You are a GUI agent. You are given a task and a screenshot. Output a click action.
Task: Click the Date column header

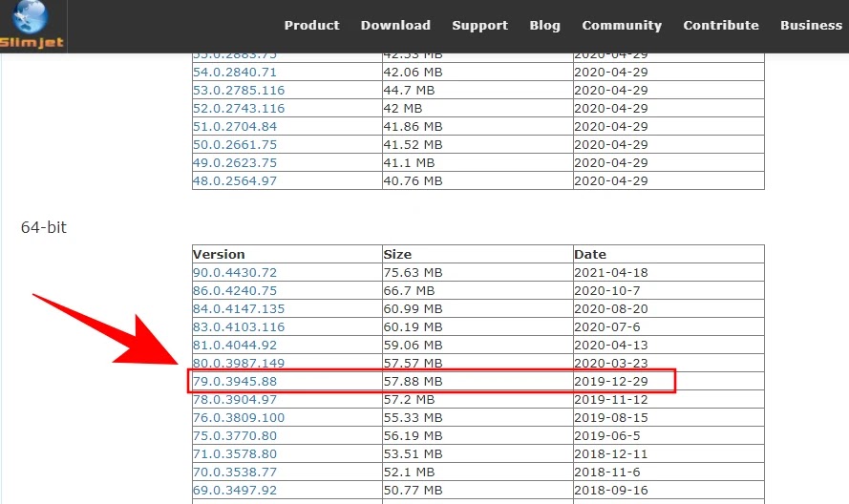[669, 255]
